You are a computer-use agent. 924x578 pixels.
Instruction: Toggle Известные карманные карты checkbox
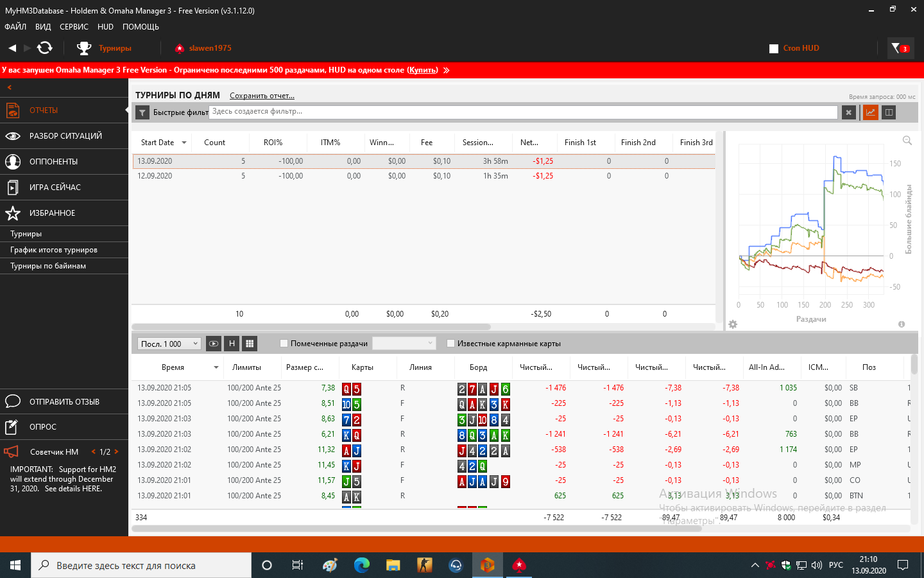click(450, 344)
